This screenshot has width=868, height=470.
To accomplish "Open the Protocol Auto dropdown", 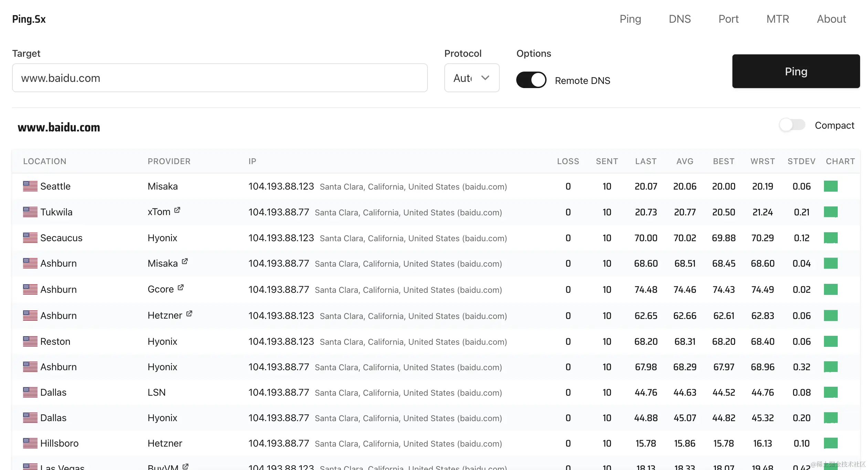I will pyautogui.click(x=472, y=78).
